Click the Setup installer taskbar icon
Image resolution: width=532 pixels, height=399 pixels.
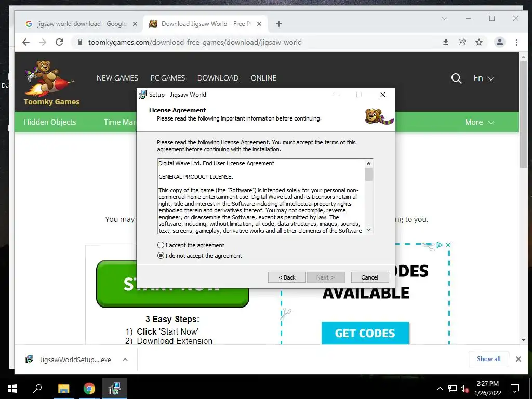pyautogui.click(x=115, y=389)
